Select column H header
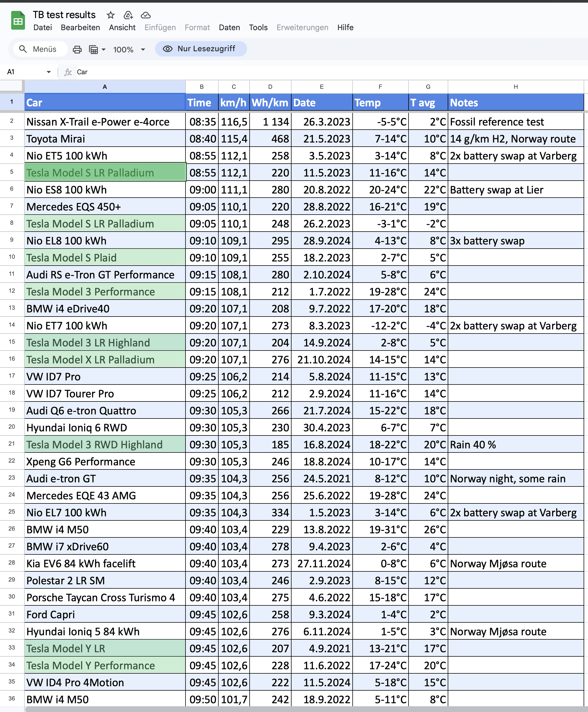 coord(515,87)
